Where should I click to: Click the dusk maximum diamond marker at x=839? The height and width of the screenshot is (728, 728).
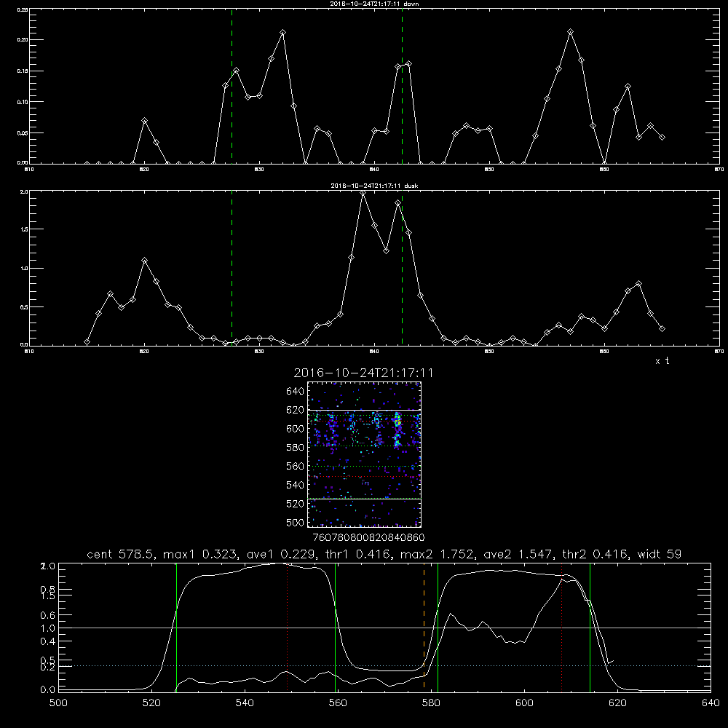point(363,194)
